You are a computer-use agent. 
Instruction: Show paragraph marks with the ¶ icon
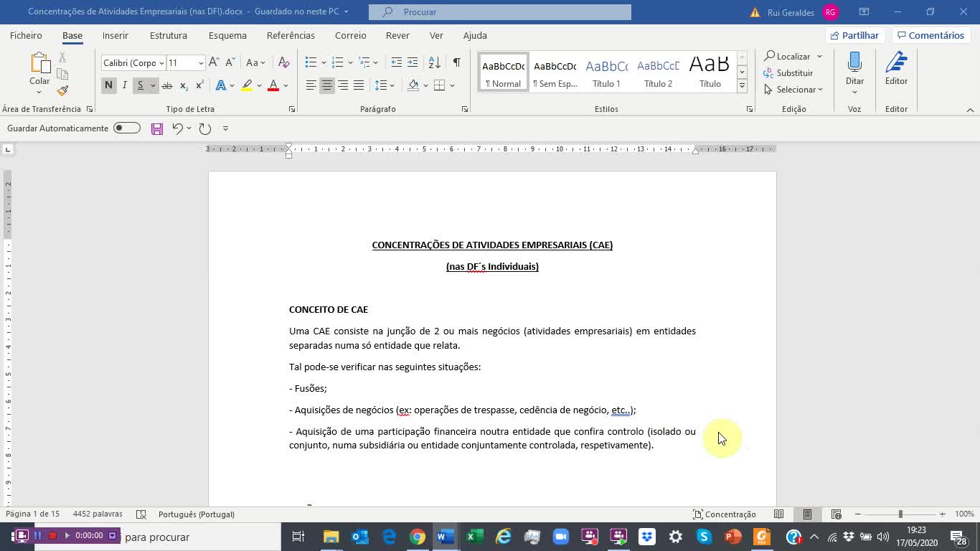coord(456,62)
